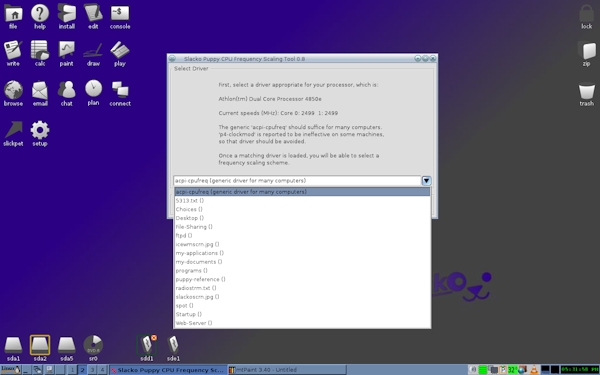
Task: Open the browse web browser icon
Action: [13, 93]
